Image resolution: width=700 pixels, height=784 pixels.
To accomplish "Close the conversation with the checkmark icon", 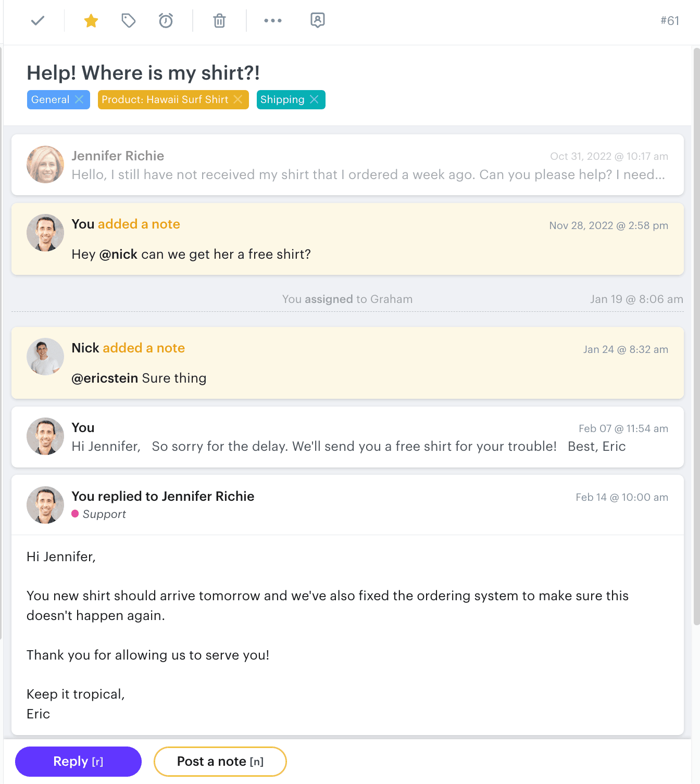I will pos(37,21).
